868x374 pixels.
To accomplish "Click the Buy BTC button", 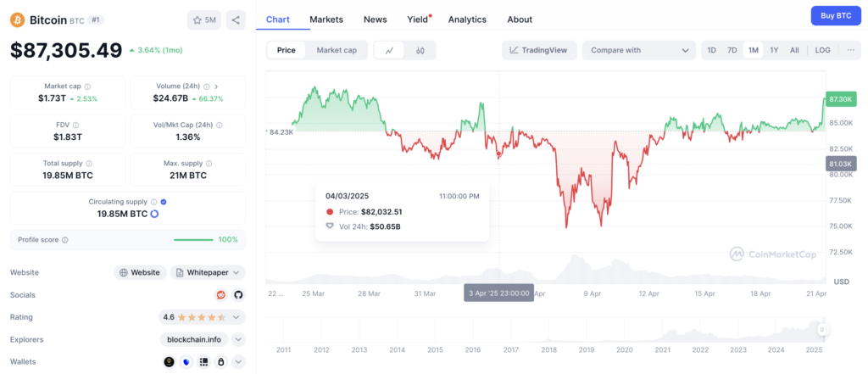I will [x=836, y=15].
